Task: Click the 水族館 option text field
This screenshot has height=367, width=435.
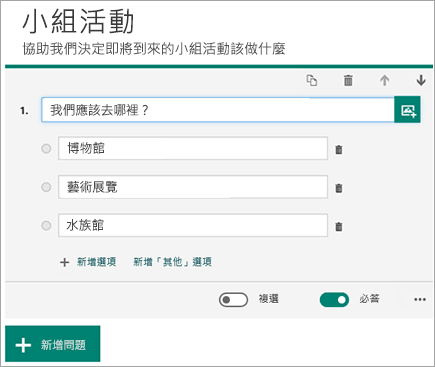Action: (193, 226)
